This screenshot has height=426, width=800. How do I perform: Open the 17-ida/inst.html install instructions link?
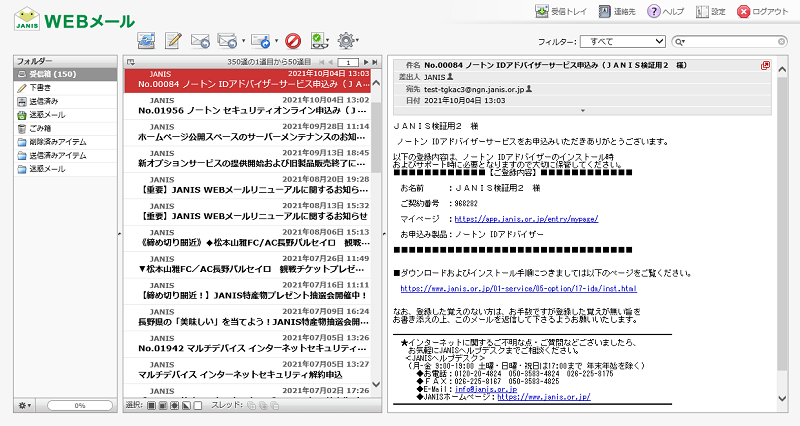pos(518,288)
